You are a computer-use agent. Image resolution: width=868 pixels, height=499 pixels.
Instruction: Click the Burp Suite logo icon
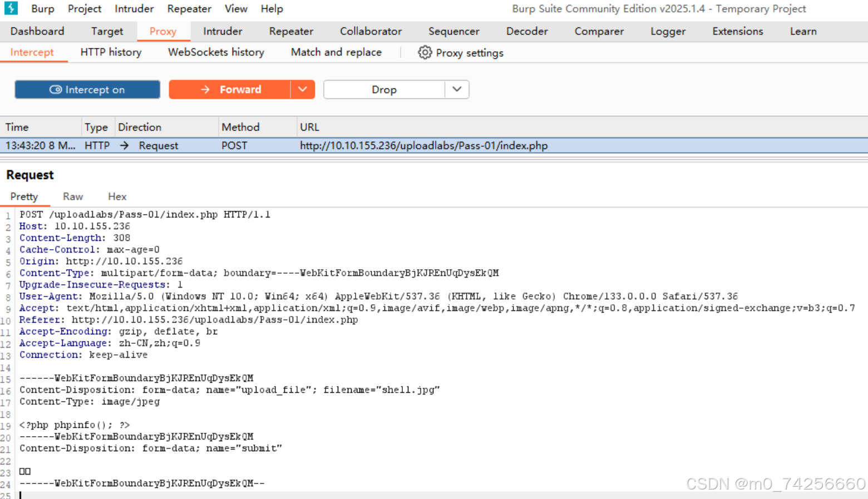(x=11, y=8)
